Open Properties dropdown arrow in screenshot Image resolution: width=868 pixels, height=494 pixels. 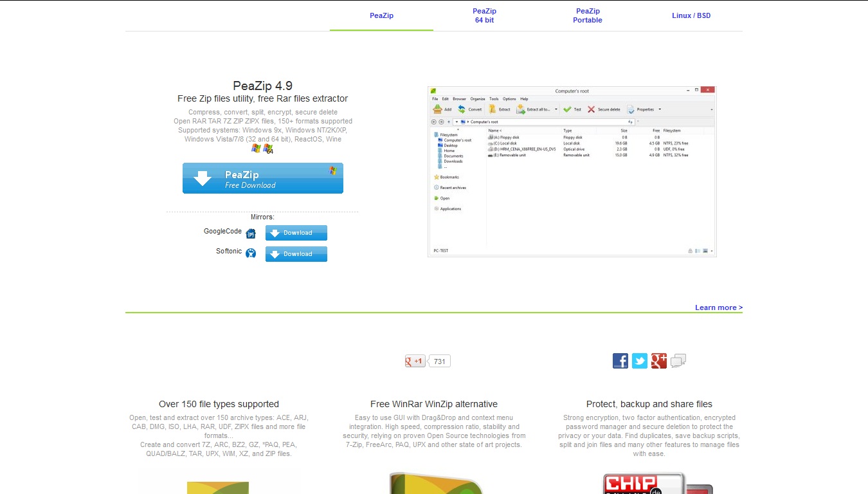[x=660, y=109]
